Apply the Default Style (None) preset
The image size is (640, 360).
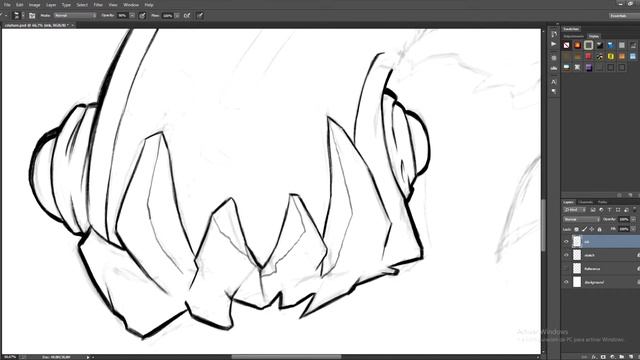(x=567, y=45)
